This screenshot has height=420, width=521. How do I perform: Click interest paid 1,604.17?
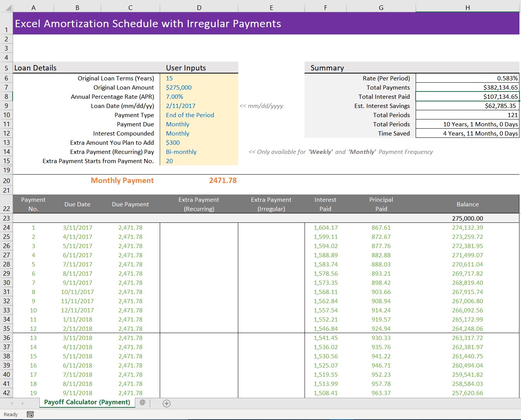pyautogui.click(x=325, y=227)
